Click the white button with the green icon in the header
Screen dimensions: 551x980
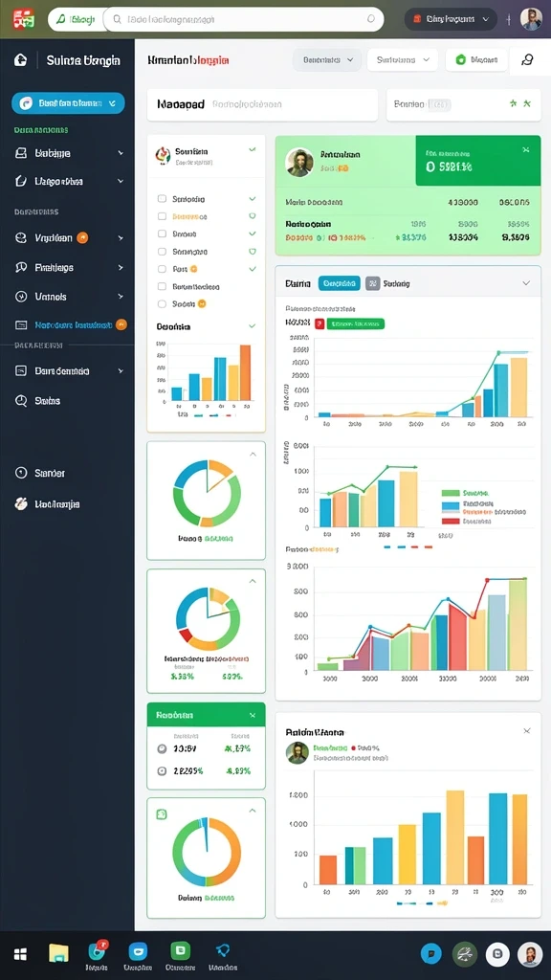476,60
